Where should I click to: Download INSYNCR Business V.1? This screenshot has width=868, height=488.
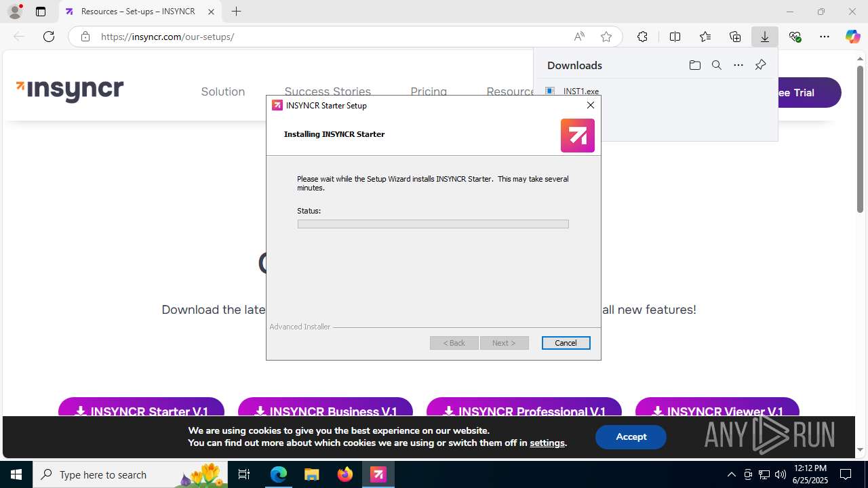325,408
